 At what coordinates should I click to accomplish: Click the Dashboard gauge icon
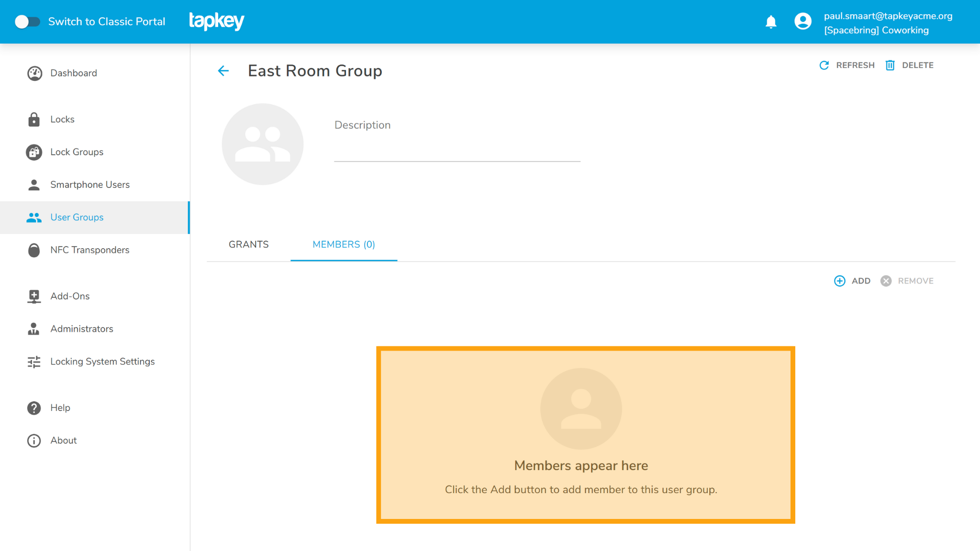[34, 73]
